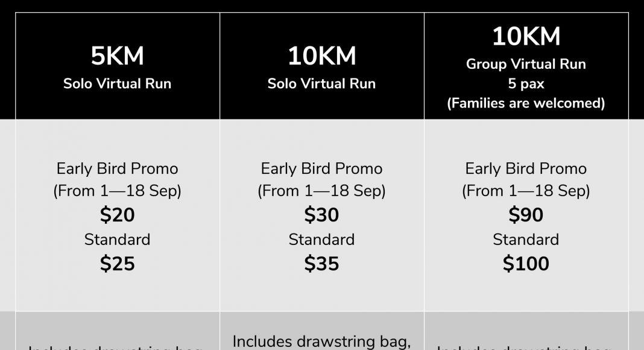Select the Standard label above $35
644x350 pixels.
pos(321,240)
